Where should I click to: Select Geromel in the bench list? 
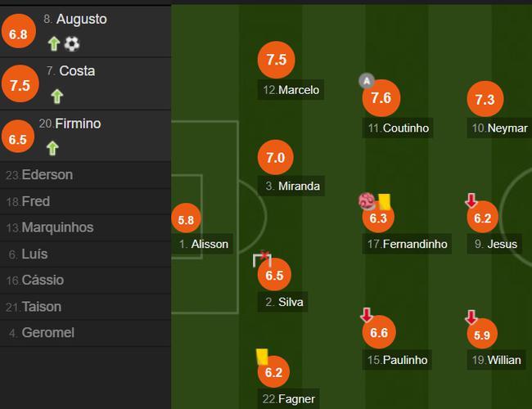tap(85, 333)
